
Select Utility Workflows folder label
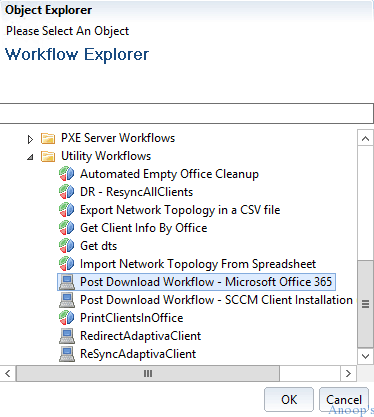point(106,156)
